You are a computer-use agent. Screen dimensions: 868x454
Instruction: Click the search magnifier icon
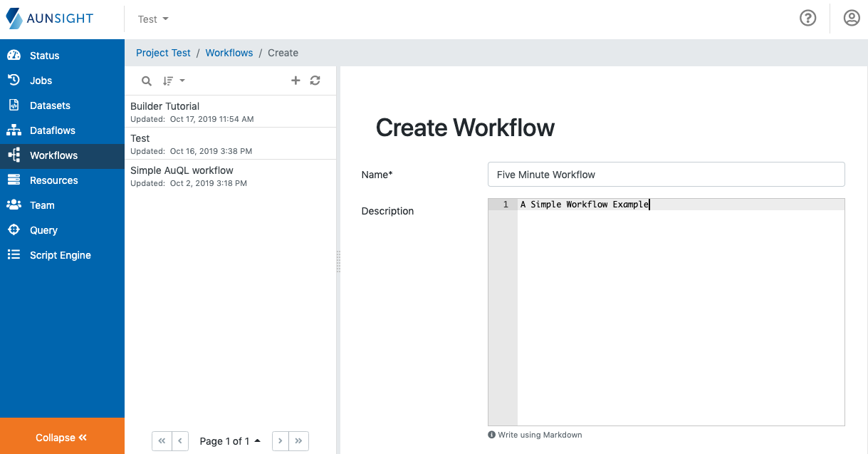pyautogui.click(x=146, y=81)
